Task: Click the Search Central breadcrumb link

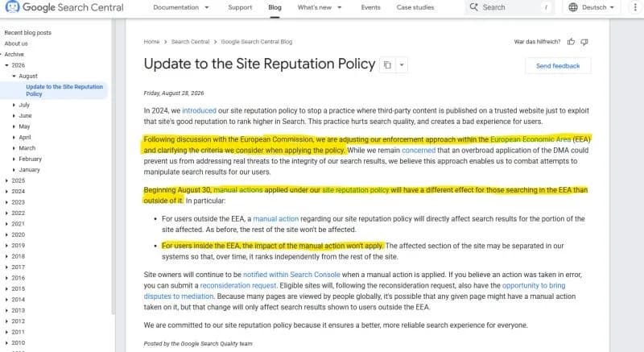Action: [190, 42]
